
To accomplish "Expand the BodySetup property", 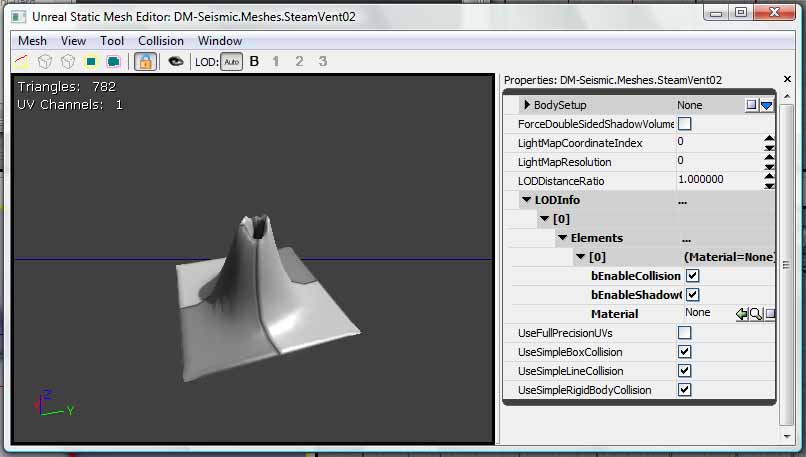I will [527, 105].
